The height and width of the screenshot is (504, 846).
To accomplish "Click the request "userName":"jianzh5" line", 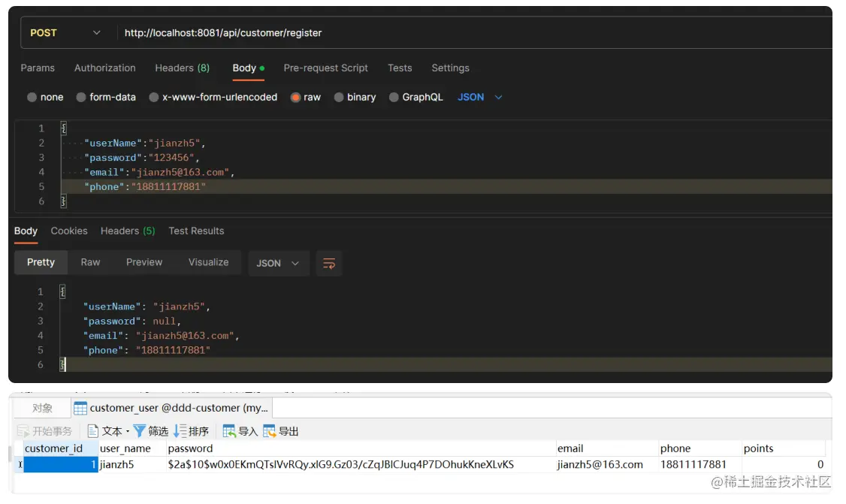I will (144, 143).
